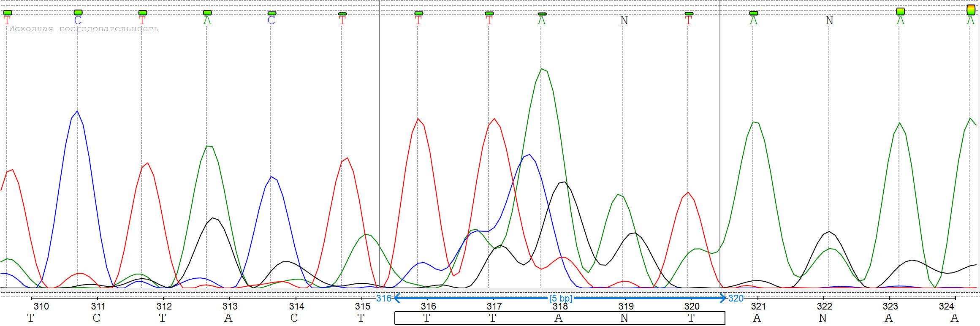Screen dimensions: 980x326
Task: Click the quality bar above top-row base C at 311
Action: 78,13
